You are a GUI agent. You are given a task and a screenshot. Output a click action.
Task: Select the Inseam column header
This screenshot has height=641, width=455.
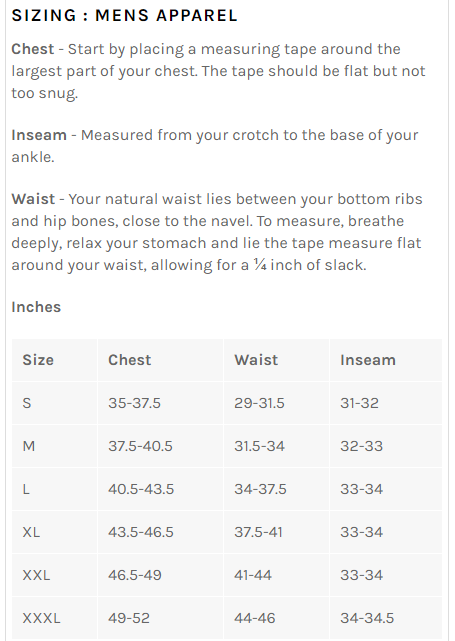(x=368, y=360)
